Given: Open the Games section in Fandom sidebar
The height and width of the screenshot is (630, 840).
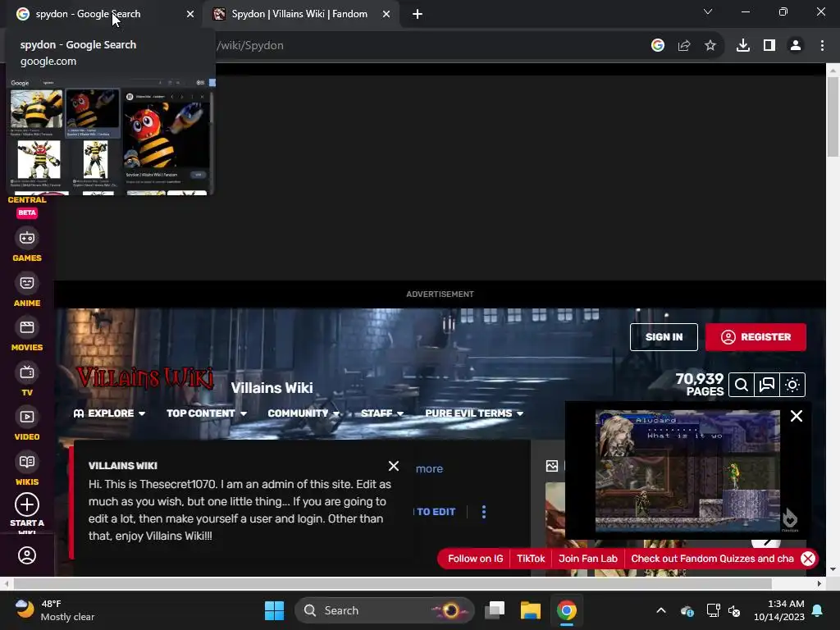Looking at the screenshot, I should click(27, 245).
